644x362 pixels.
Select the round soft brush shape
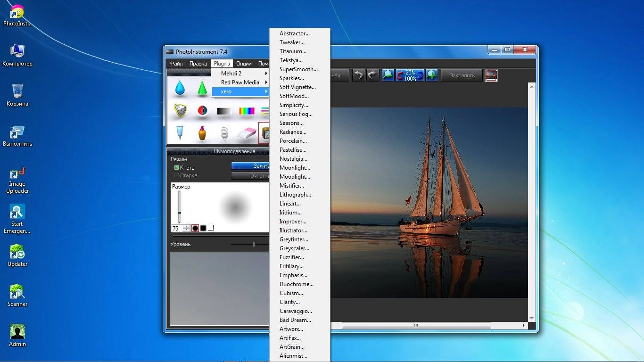coord(195,228)
